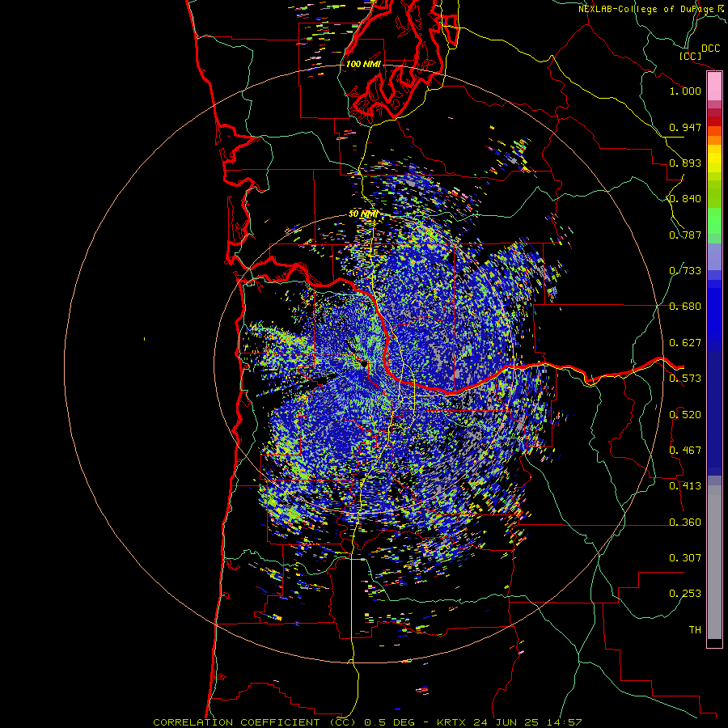Click the 0.413 color scale value
The width and height of the screenshot is (728, 728).
[x=685, y=486]
